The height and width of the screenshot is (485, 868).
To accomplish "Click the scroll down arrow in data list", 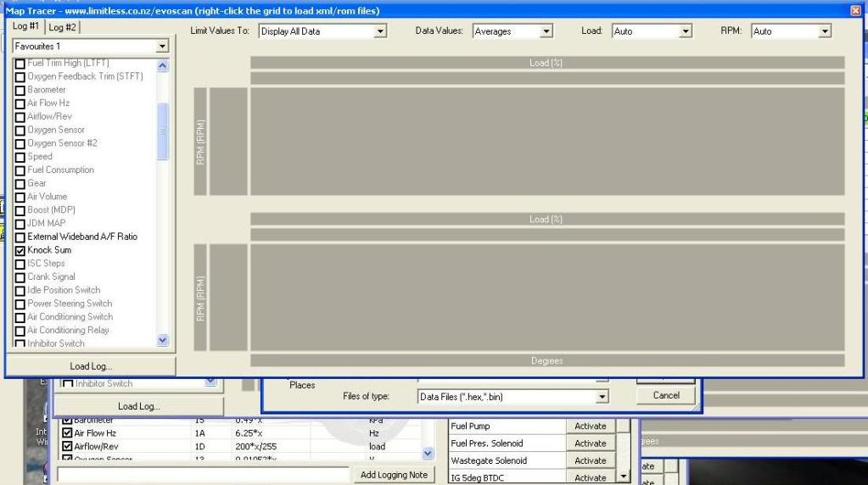I will (x=428, y=453).
